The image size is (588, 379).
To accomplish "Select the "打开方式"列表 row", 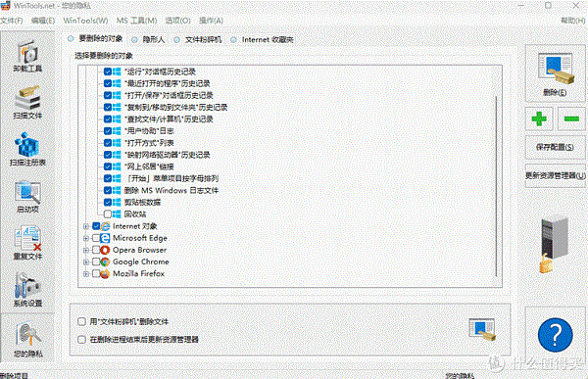I will [149, 143].
